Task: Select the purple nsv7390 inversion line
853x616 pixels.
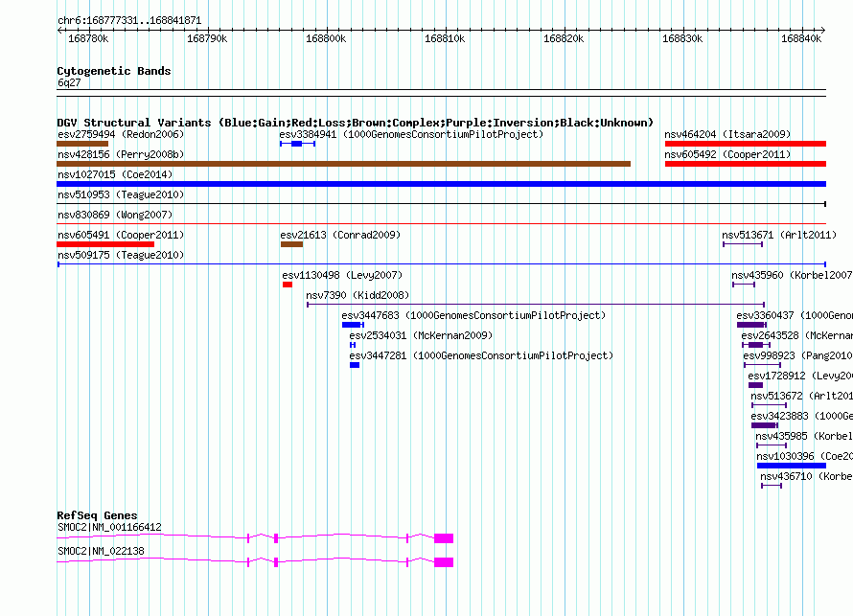Action: coord(536,305)
